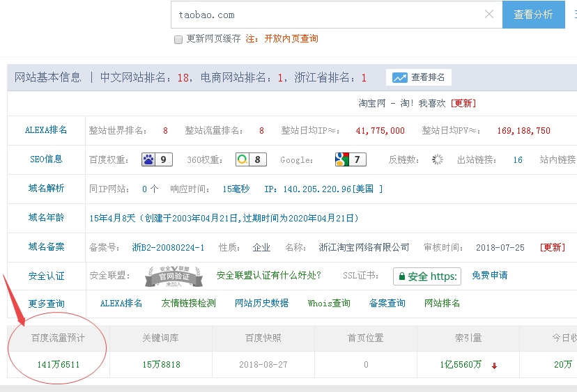Click the 官网验证 security alliance badge

(x=174, y=276)
